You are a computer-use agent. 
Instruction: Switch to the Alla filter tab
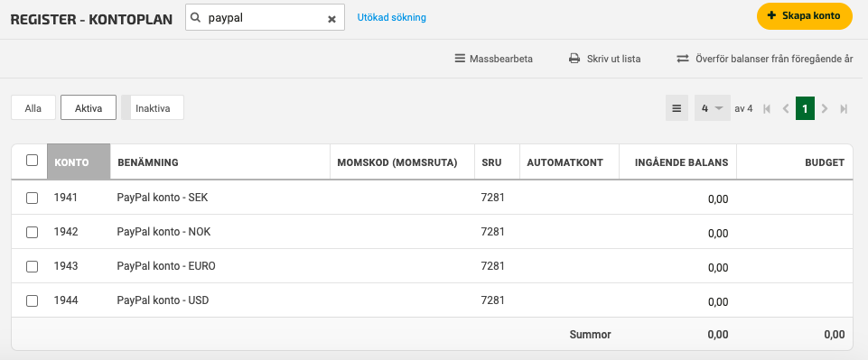[x=33, y=108]
